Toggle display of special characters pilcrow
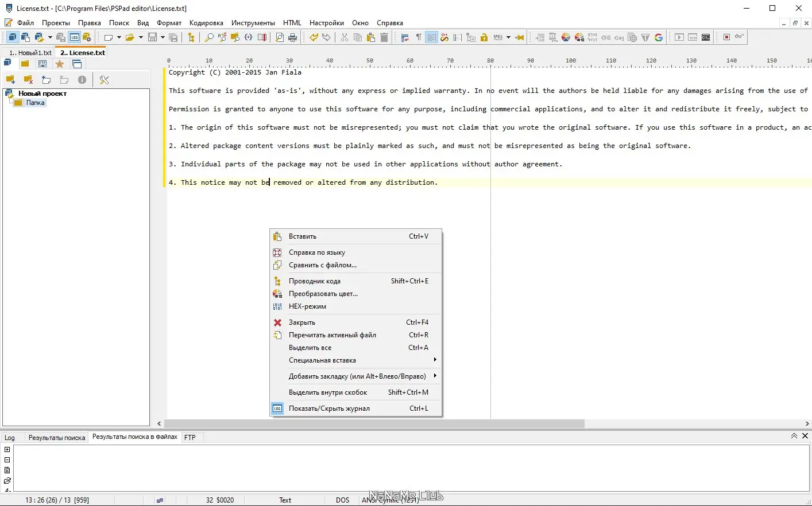The image size is (812, 506). pyautogui.click(x=419, y=37)
